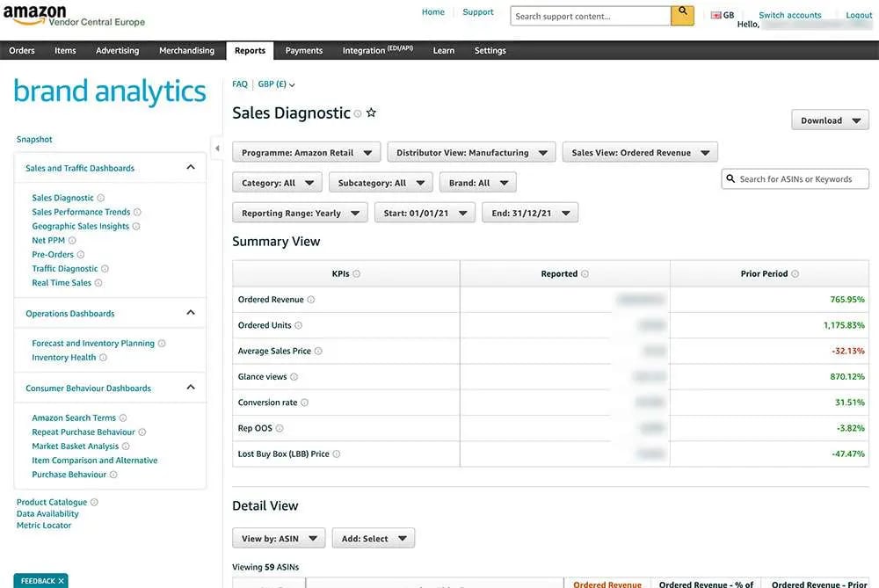Open the Metric Locator link
This screenshot has height=588, width=879.
tap(44, 526)
